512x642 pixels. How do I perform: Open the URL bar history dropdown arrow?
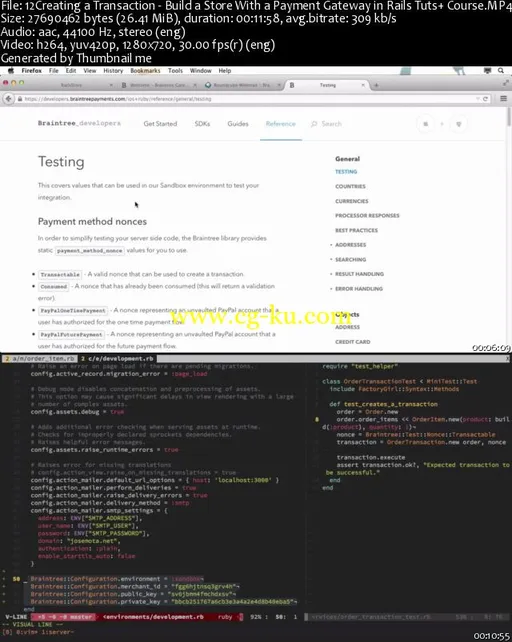(478, 99)
